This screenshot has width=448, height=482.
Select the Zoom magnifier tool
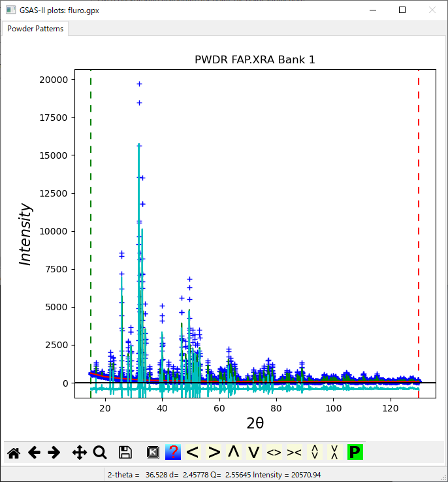tap(100, 452)
